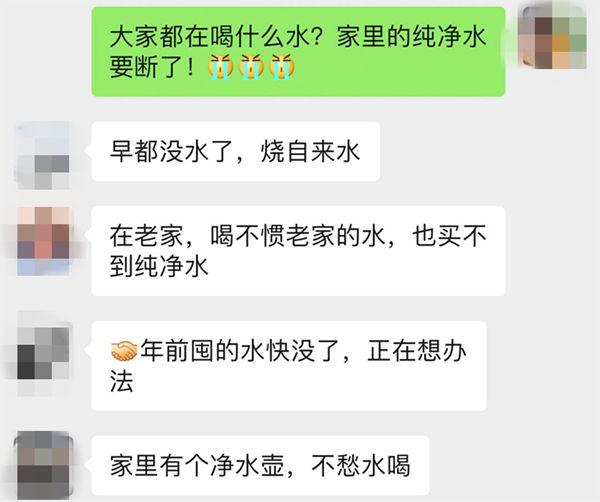This screenshot has height=502, width=600.
Task: Open avatar next to the 早都没水了 message
Action: [x=43, y=156]
